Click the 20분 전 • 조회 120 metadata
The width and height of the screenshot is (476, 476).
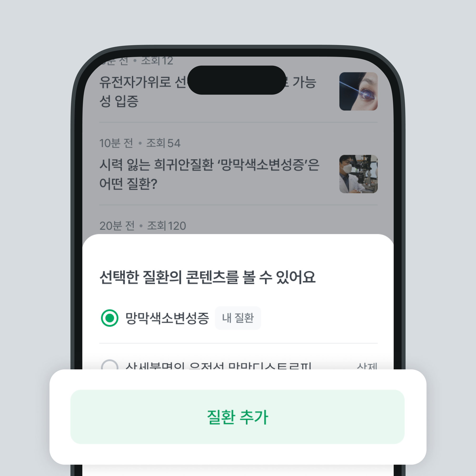pos(143,226)
